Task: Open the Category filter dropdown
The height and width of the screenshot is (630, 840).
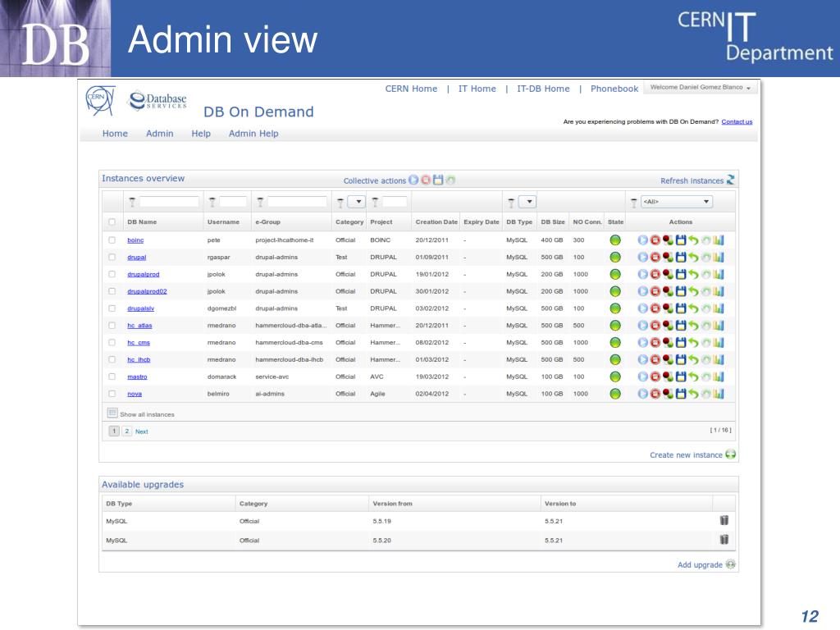Action: coord(356,202)
